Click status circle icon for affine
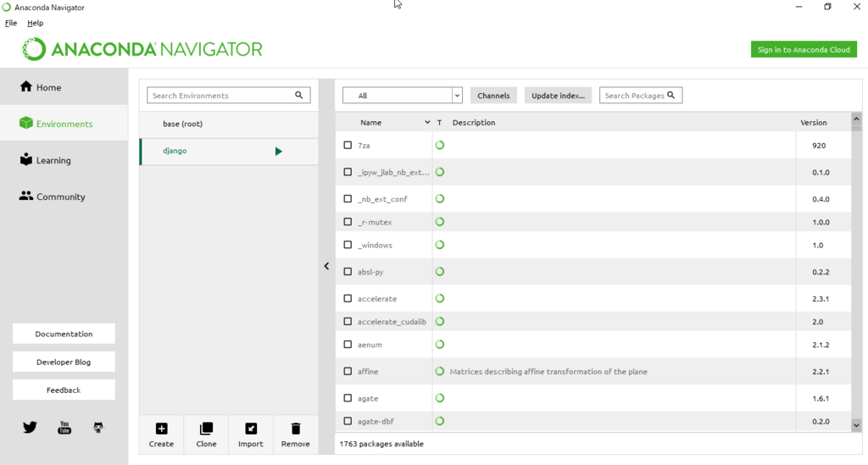Viewport: 868px width, 465px height. point(440,372)
